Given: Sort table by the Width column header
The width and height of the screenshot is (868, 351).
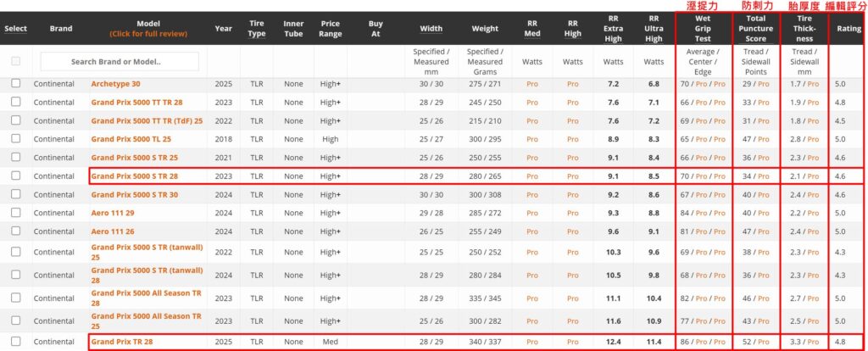Looking at the screenshot, I should [x=431, y=29].
